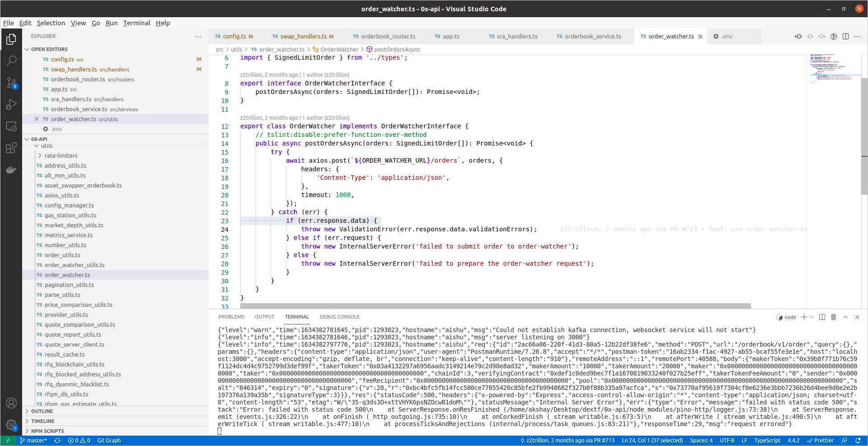Open Manage gear menu in activity bar
This screenshot has width=868, height=446.
[x=11, y=425]
